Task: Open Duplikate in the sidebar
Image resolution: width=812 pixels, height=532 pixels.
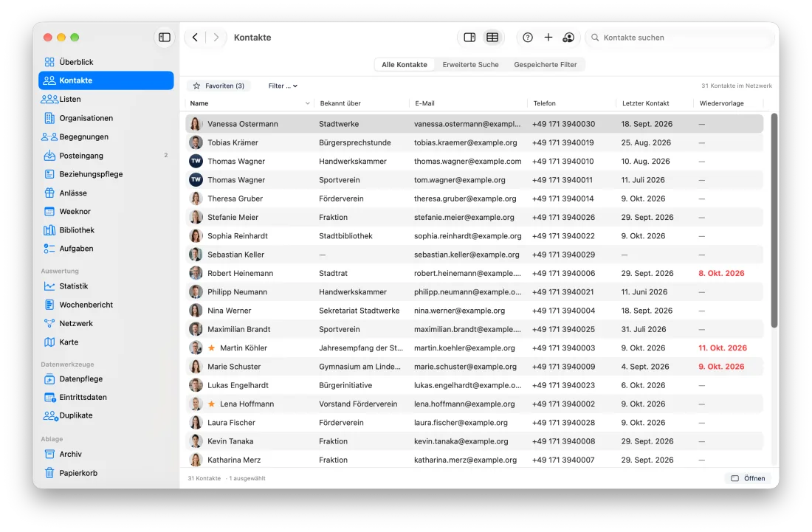Action: [x=106, y=415]
